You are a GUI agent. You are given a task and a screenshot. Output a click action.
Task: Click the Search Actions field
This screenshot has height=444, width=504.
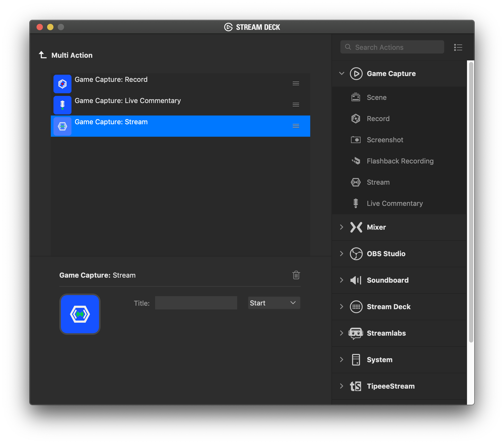(x=392, y=47)
